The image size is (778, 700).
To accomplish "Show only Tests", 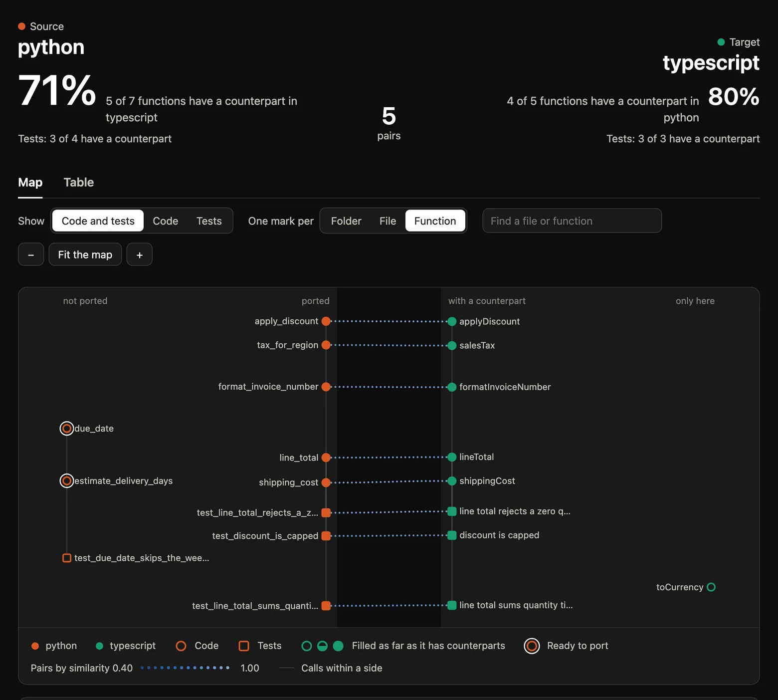I will (209, 221).
